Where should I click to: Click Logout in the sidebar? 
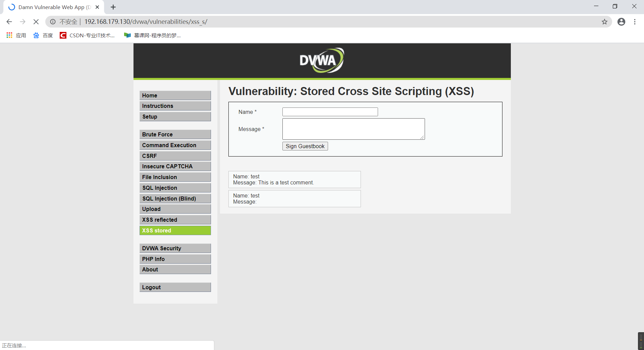click(175, 287)
